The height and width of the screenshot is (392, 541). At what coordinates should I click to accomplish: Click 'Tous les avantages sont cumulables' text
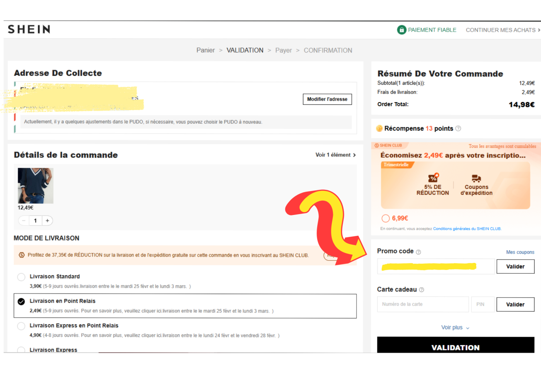[502, 146]
